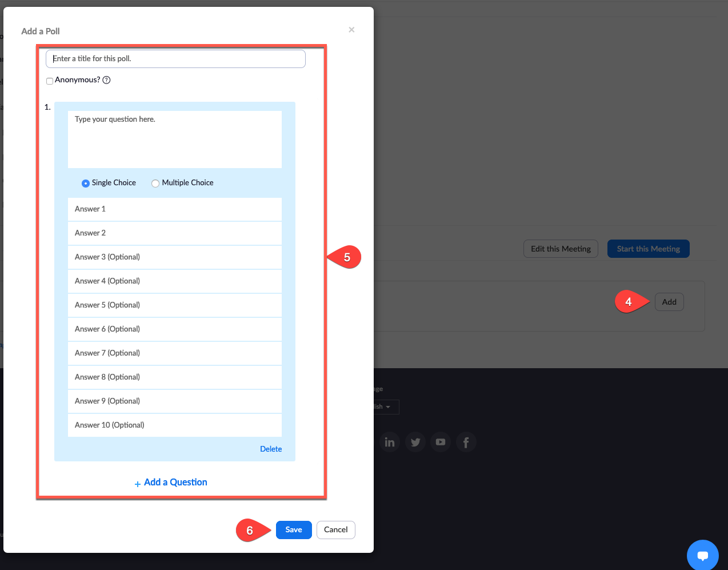Click the Edit this Meeting button
This screenshot has width=728, height=570.
pyautogui.click(x=561, y=249)
